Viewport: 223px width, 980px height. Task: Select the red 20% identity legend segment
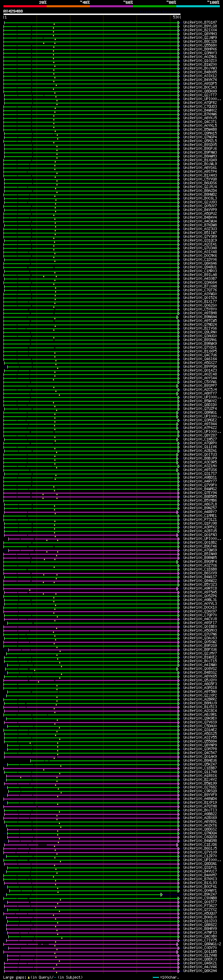click(x=25, y=6)
